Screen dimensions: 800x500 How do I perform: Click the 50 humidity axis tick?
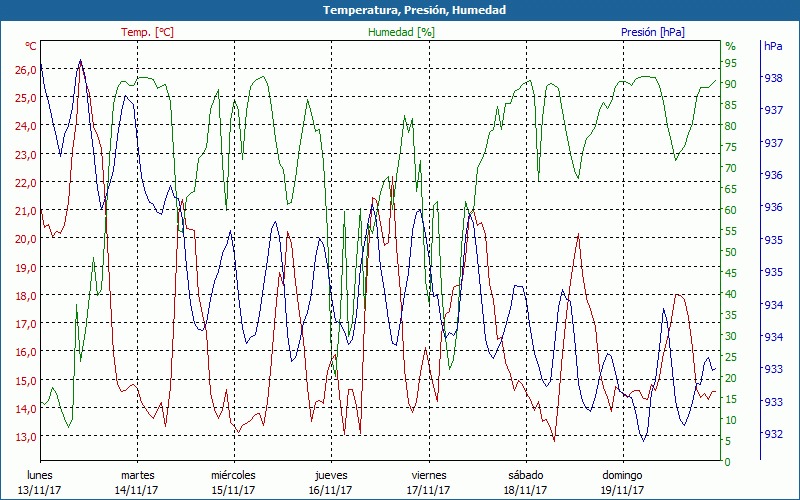[x=730, y=252]
